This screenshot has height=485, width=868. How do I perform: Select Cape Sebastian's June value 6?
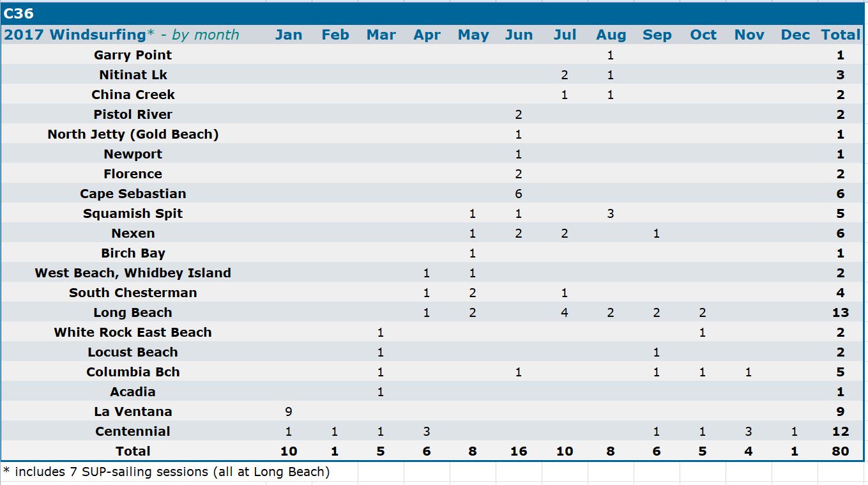pos(519,194)
